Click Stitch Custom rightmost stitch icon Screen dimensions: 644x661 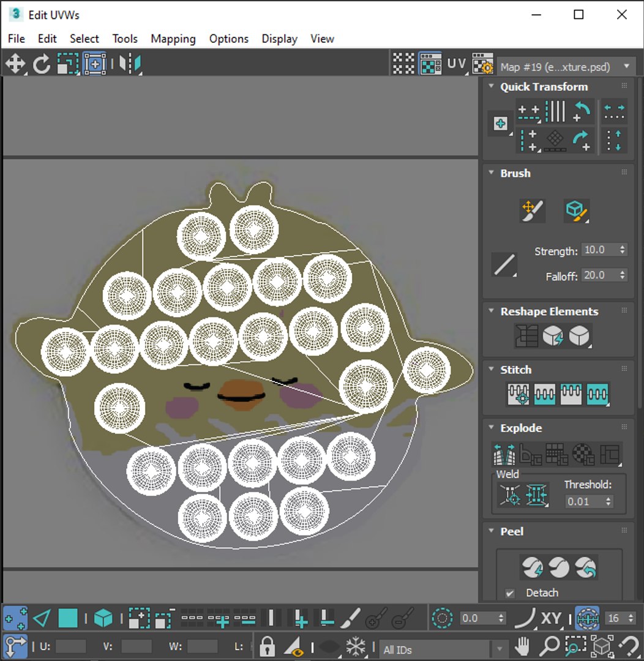[597, 394]
